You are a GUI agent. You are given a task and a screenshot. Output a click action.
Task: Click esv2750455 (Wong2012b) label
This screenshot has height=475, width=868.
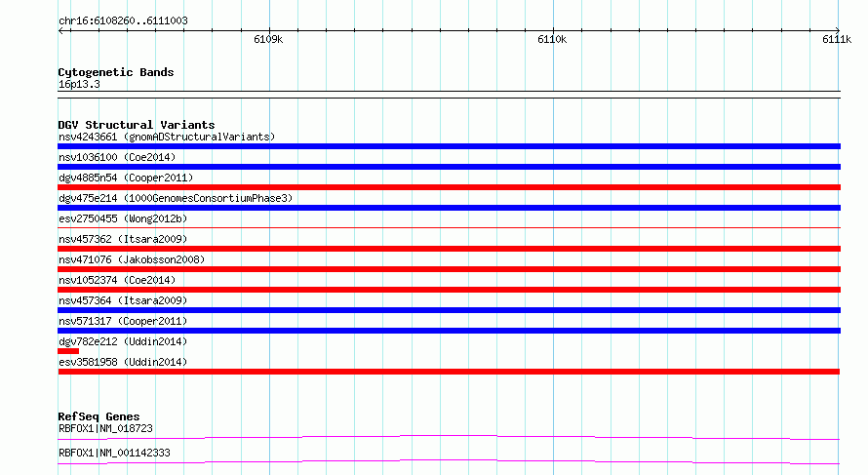pos(123,218)
